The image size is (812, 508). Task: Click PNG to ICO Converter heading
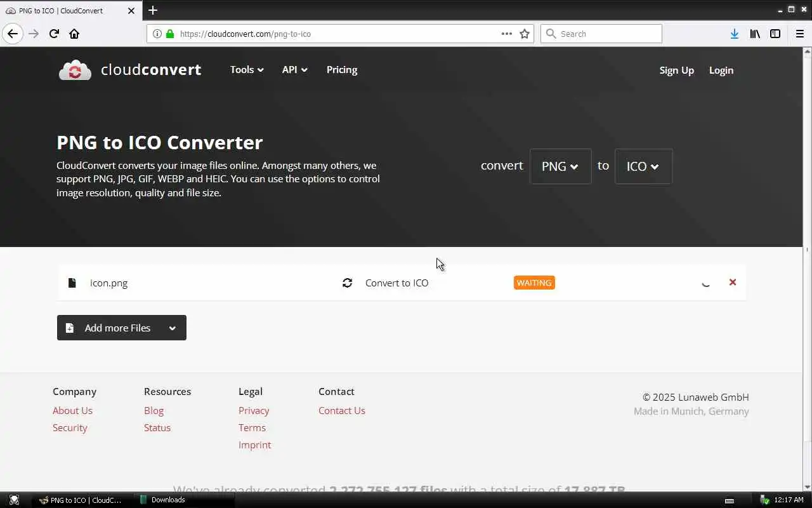[x=159, y=142]
